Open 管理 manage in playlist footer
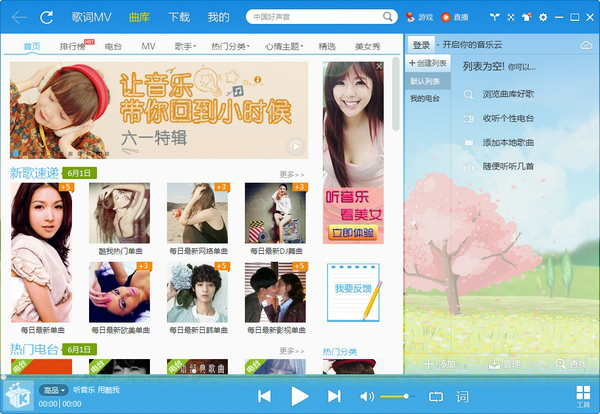This screenshot has width=600, height=414. (x=504, y=364)
